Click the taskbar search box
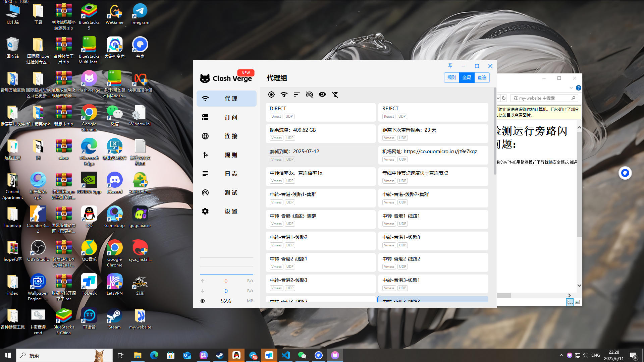 pyautogui.click(x=64, y=355)
